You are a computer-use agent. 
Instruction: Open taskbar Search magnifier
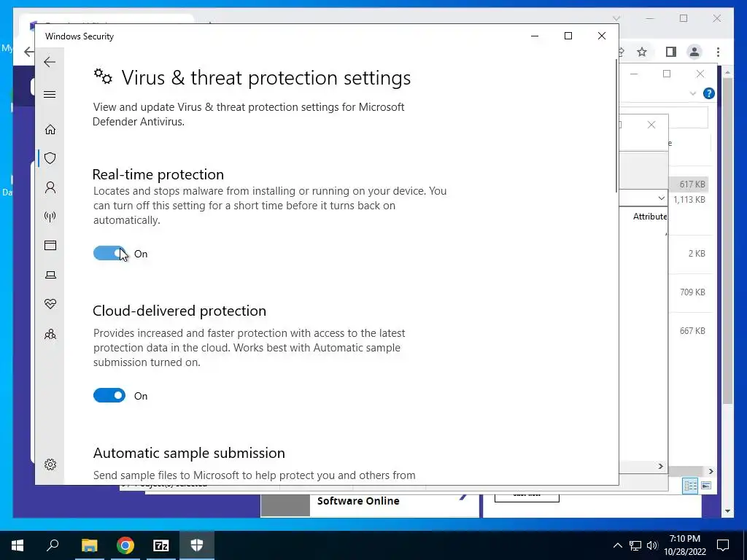click(x=53, y=545)
